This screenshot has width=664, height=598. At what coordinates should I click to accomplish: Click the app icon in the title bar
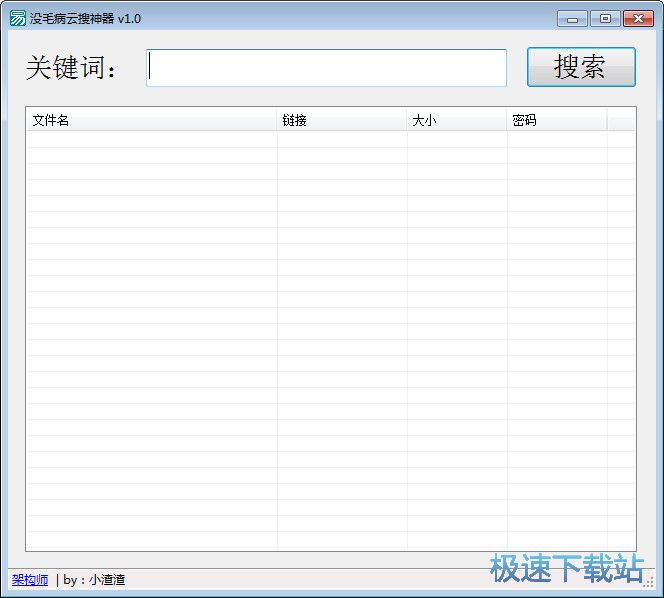pos(17,18)
